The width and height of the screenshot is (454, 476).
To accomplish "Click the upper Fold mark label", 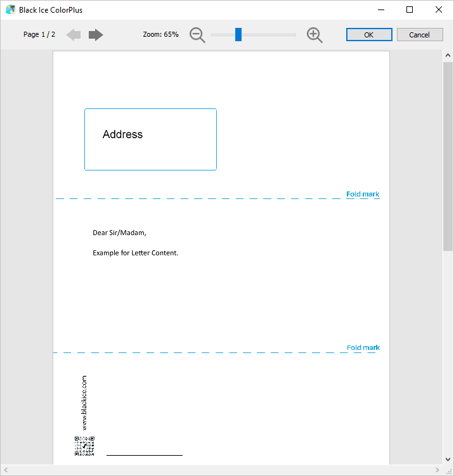I will [x=363, y=194].
